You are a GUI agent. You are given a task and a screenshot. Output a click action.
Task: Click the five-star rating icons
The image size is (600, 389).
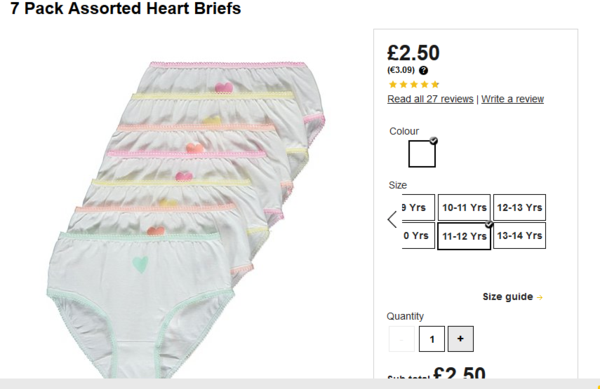pos(414,85)
